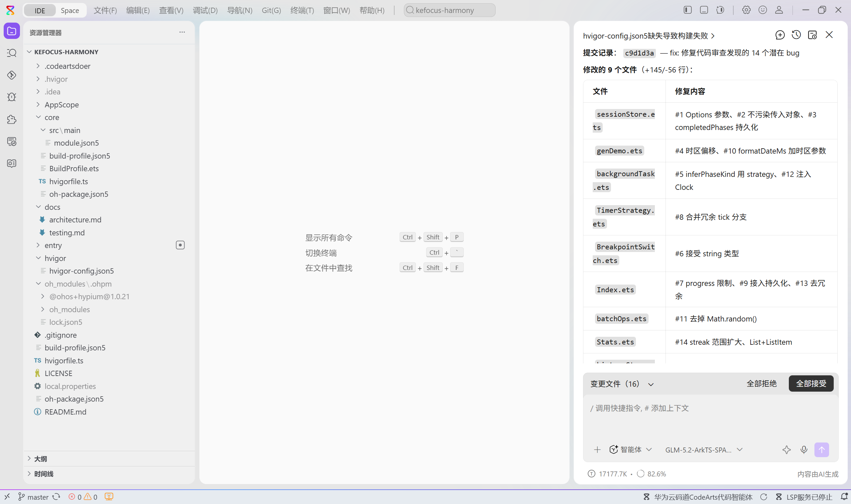This screenshot has width=851, height=504.
Task: Expand the 大纲 outline section
Action: 109,459
